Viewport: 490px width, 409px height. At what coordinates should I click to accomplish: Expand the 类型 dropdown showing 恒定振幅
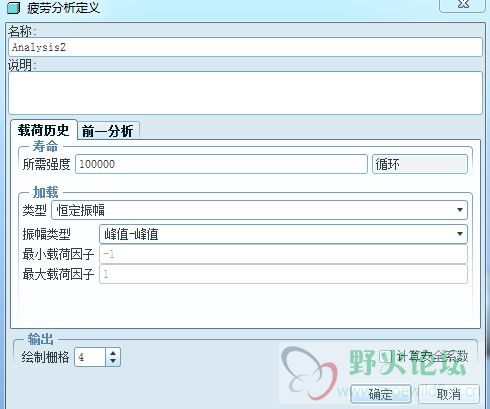coord(259,210)
